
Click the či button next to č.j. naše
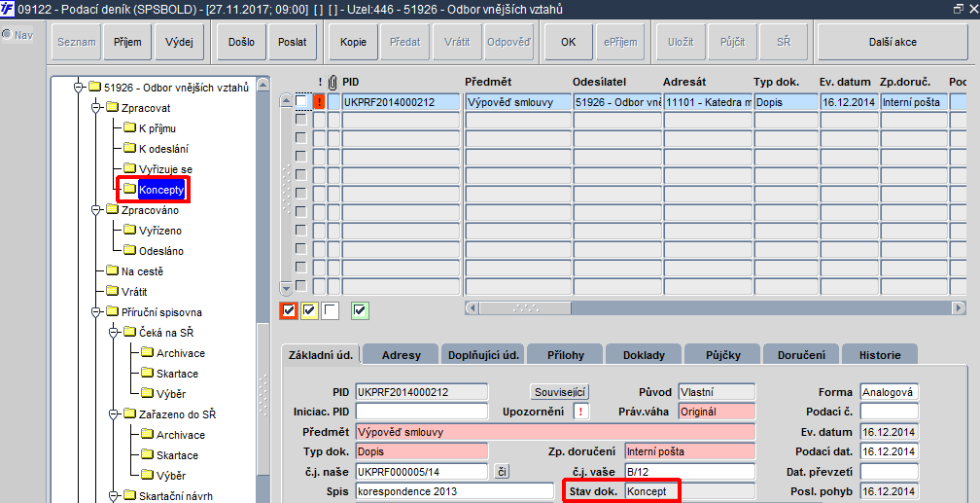pyautogui.click(x=502, y=471)
